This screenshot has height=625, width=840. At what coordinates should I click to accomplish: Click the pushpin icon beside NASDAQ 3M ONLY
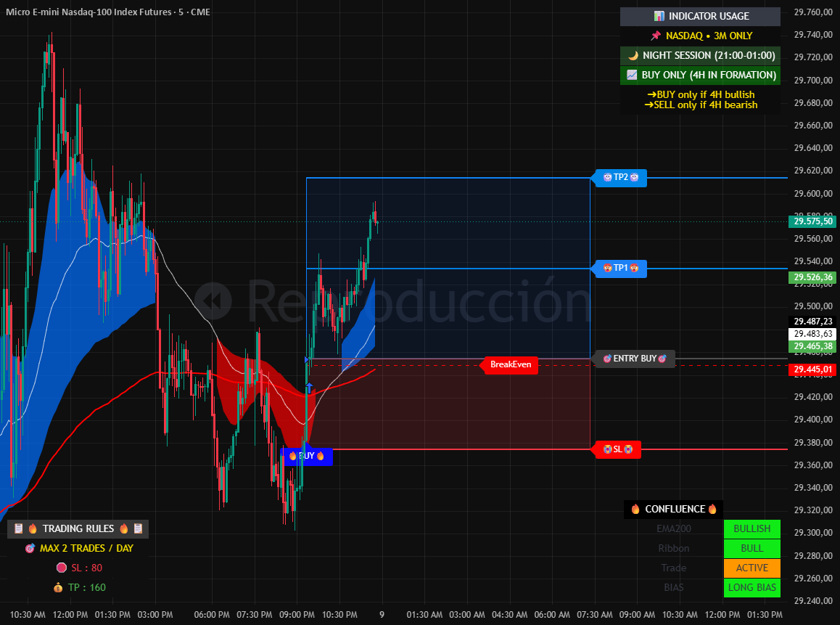click(656, 36)
